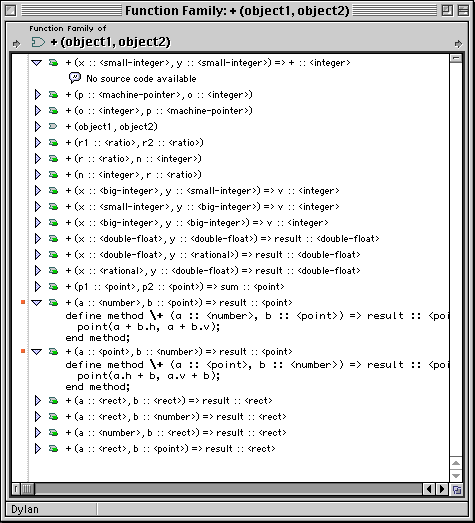Toggle the red marker beside point, number method

tap(23, 351)
